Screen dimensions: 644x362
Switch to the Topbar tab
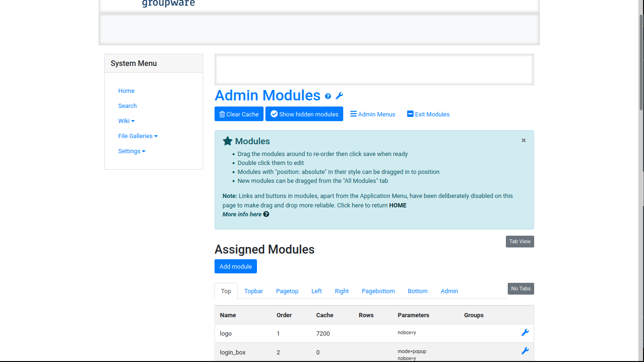tap(254, 291)
